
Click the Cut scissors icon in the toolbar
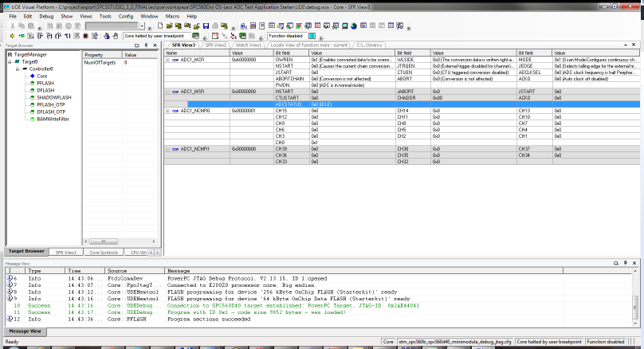click(12, 25)
